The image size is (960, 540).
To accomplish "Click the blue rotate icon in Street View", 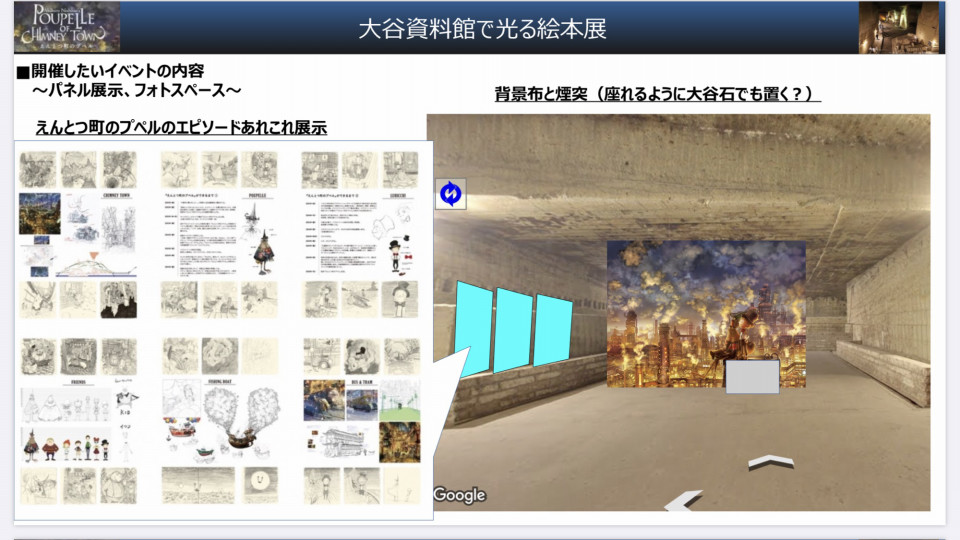I will point(451,193).
